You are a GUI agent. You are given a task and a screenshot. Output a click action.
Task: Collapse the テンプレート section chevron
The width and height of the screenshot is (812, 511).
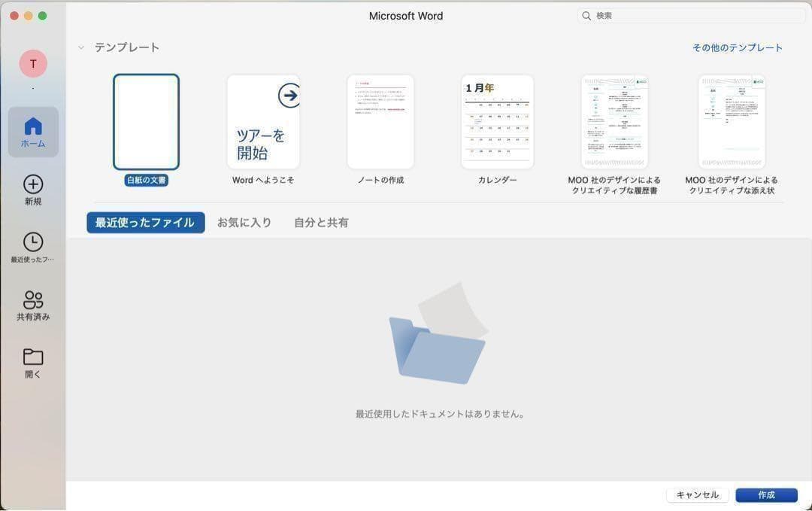[81, 47]
